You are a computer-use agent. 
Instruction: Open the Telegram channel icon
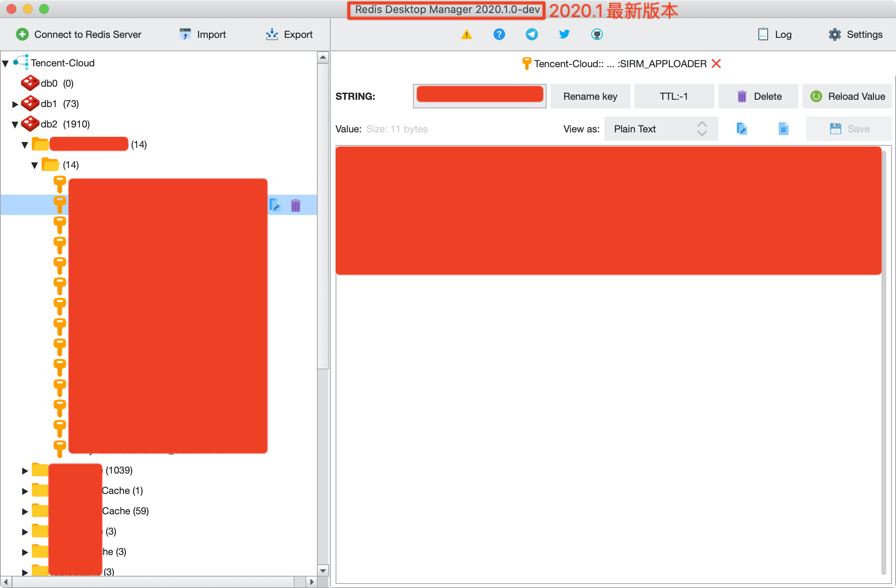pos(532,35)
